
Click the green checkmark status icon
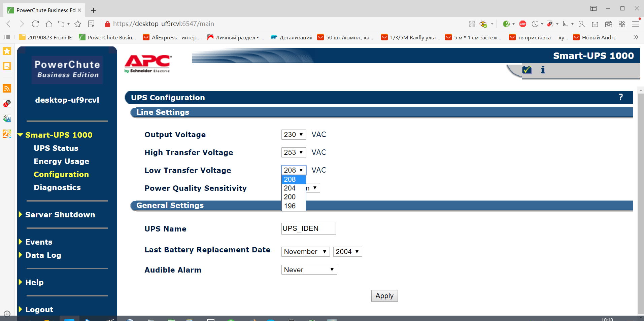[x=527, y=70]
